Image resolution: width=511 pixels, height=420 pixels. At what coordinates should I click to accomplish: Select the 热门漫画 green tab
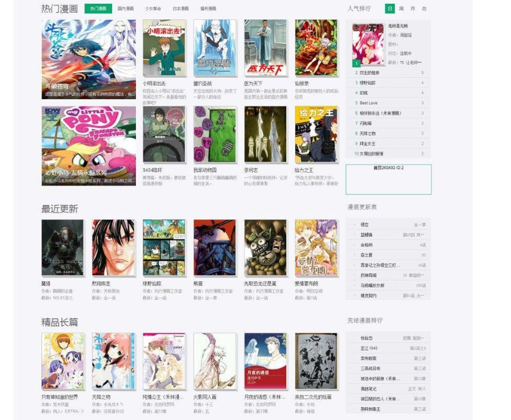click(97, 9)
